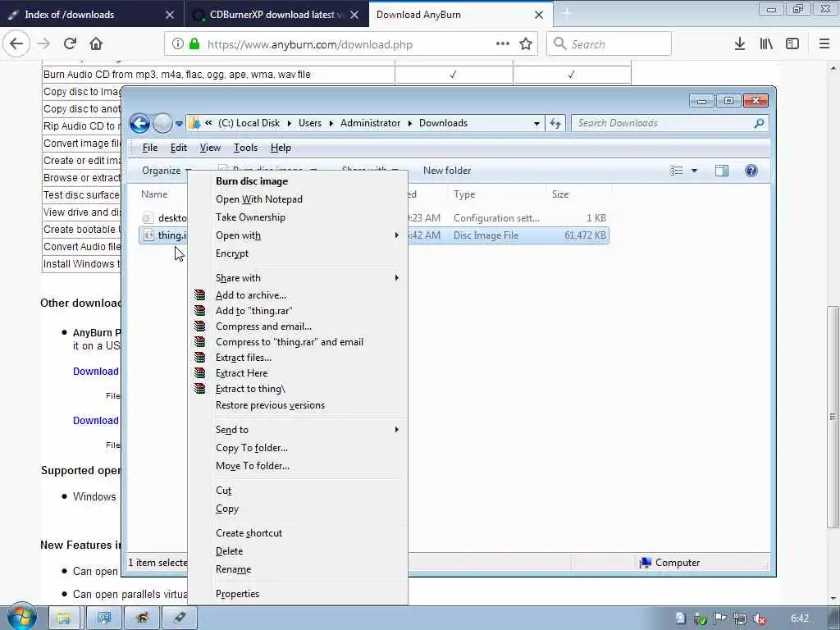This screenshot has height=630, width=840.
Task: Sort by Name column header
Action: tap(154, 194)
